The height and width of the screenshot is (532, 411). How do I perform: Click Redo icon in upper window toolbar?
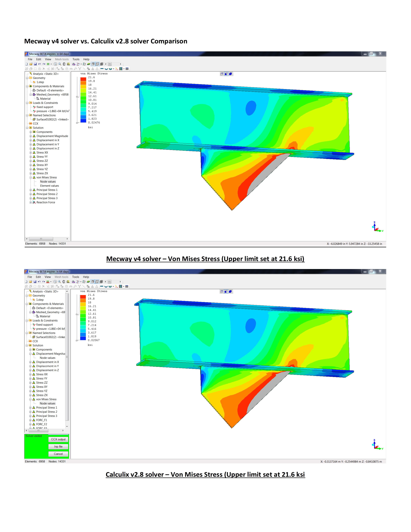tap(44, 64)
